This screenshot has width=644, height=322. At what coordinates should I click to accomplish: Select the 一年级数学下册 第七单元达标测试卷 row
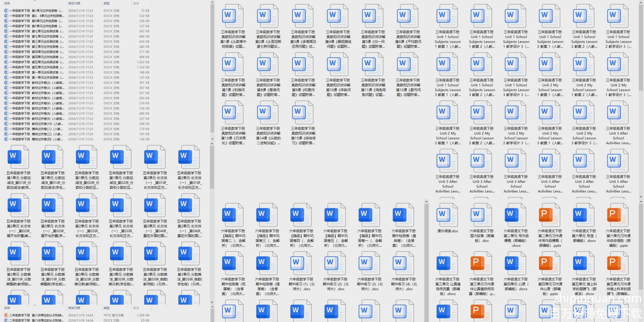(77, 31)
